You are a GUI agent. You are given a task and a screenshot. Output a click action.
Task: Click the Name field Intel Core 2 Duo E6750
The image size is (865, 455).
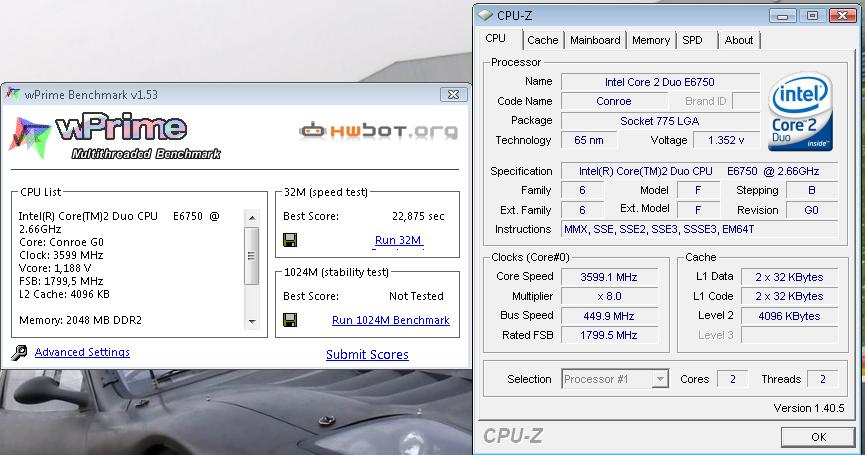pos(660,82)
